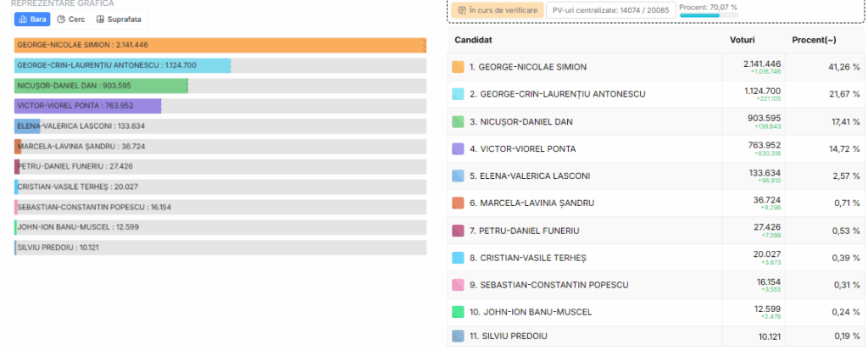This screenshot has width=868, height=351.
Task: Click the PV-uri centralizate counter box
Action: tap(610, 10)
